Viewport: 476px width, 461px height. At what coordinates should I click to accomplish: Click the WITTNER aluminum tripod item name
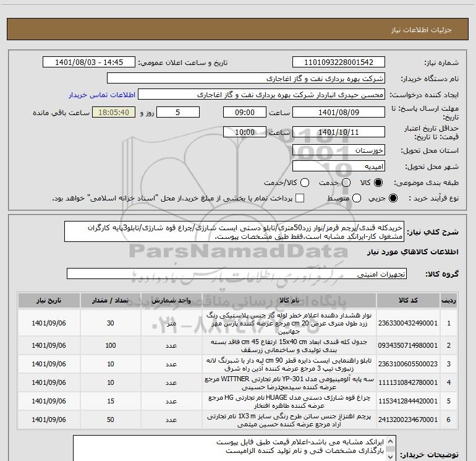[x=289, y=382]
